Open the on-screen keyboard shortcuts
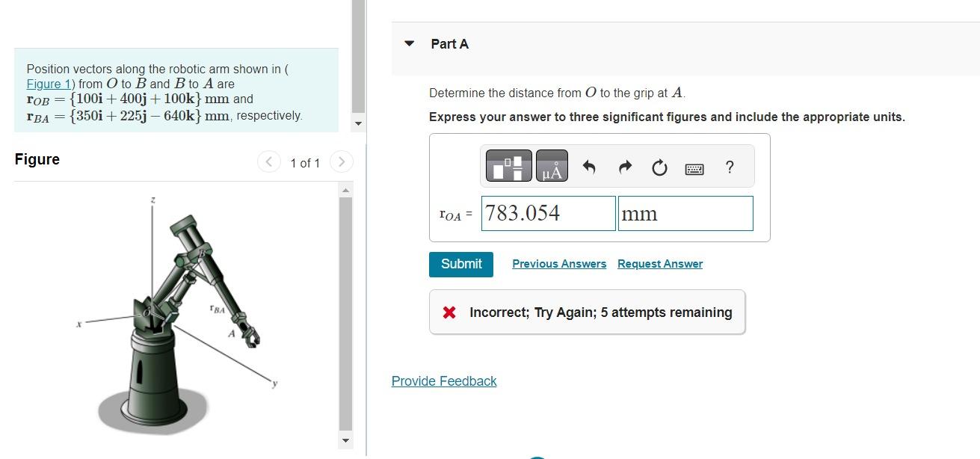980x459 pixels. pyautogui.click(x=694, y=168)
